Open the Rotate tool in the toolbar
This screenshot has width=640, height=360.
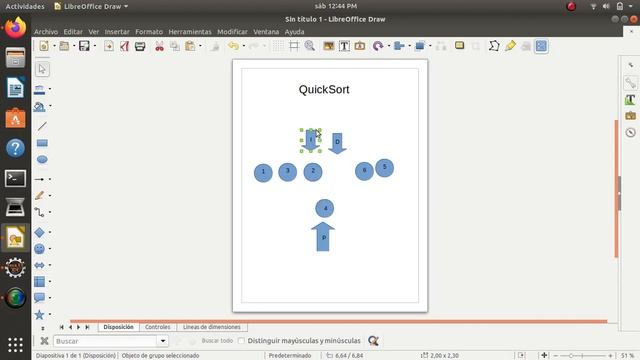point(378,46)
